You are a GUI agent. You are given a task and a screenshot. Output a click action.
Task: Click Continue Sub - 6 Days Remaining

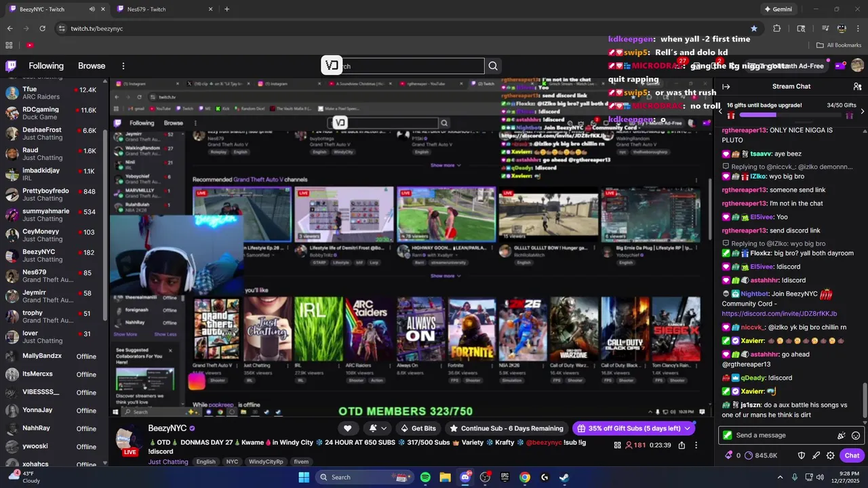pos(506,428)
